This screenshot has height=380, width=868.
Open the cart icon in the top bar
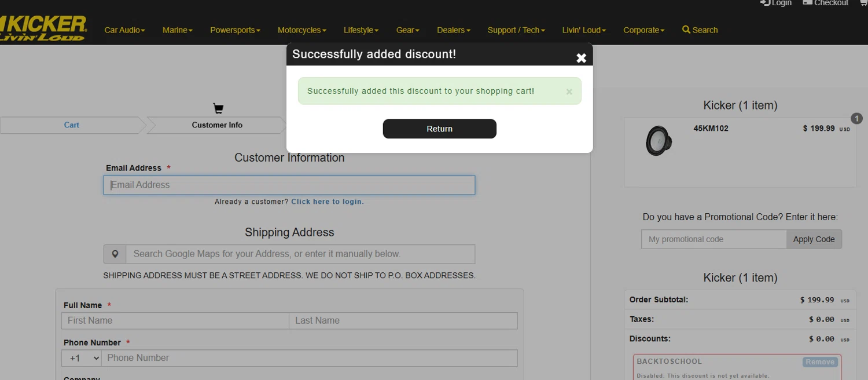pos(864,3)
